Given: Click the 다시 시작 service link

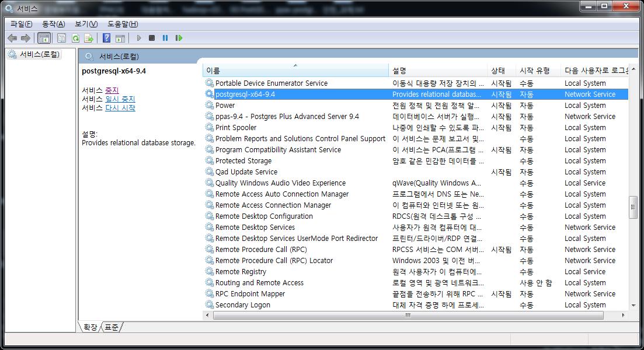Looking at the screenshot, I should (120, 108).
